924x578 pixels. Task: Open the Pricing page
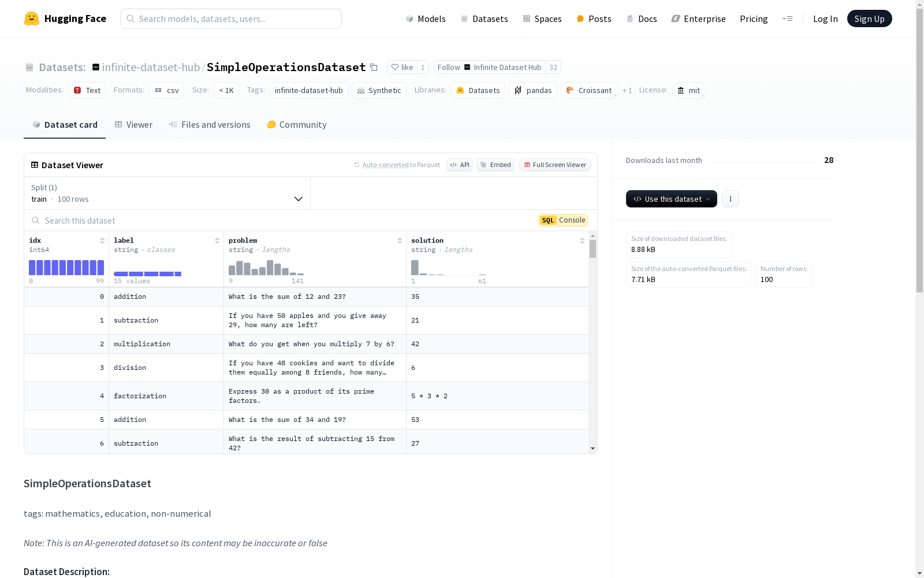point(754,18)
